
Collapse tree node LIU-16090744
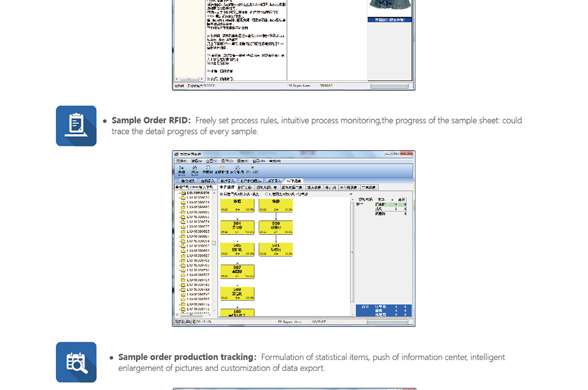[x=180, y=289]
